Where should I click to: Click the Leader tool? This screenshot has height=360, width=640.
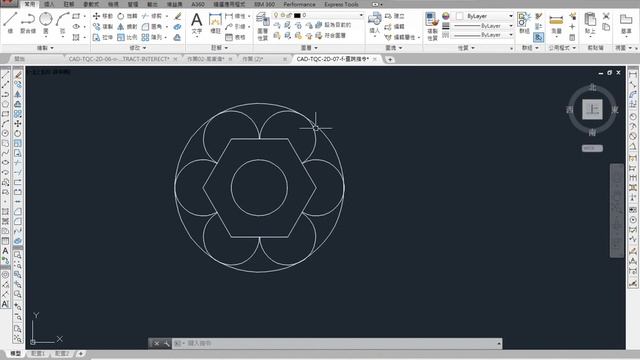pyautogui.click(x=235, y=27)
